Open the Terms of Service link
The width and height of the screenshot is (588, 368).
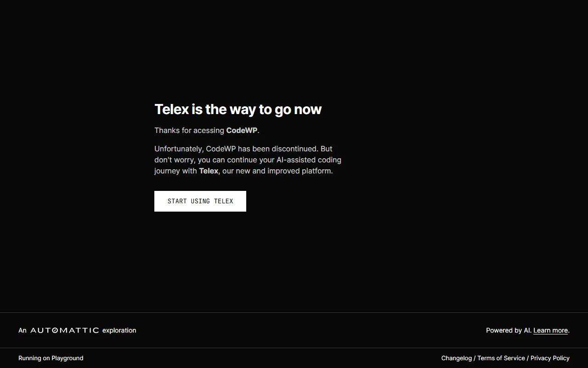point(501,358)
